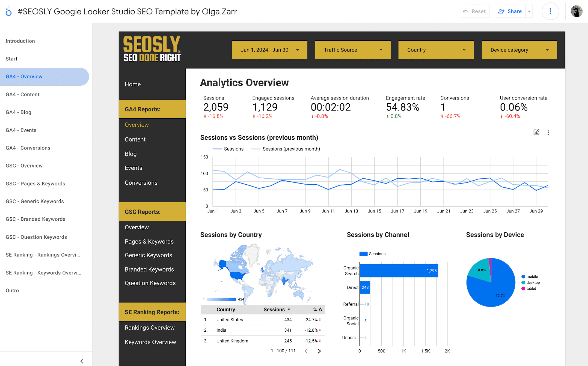
Task: Open GSC - Pages & Keywords page
Action: [x=35, y=184]
